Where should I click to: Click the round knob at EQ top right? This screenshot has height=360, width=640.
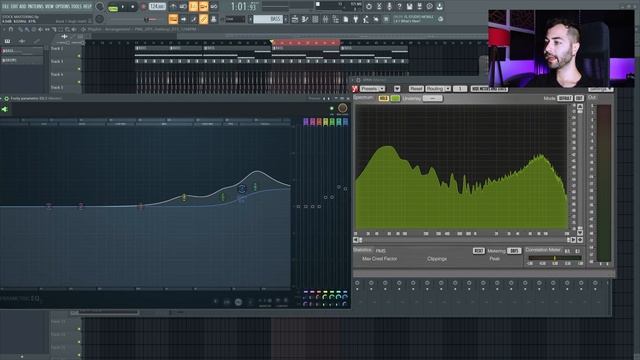342,108
